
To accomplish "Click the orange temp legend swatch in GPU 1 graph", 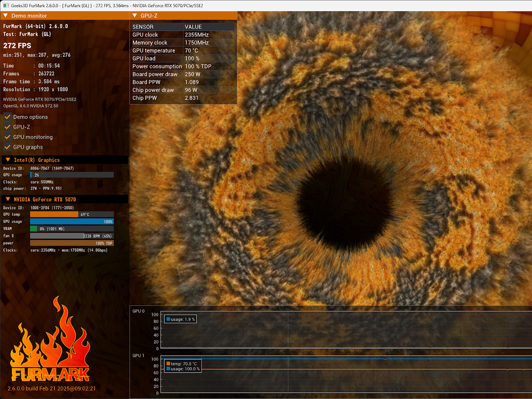I will click(168, 364).
